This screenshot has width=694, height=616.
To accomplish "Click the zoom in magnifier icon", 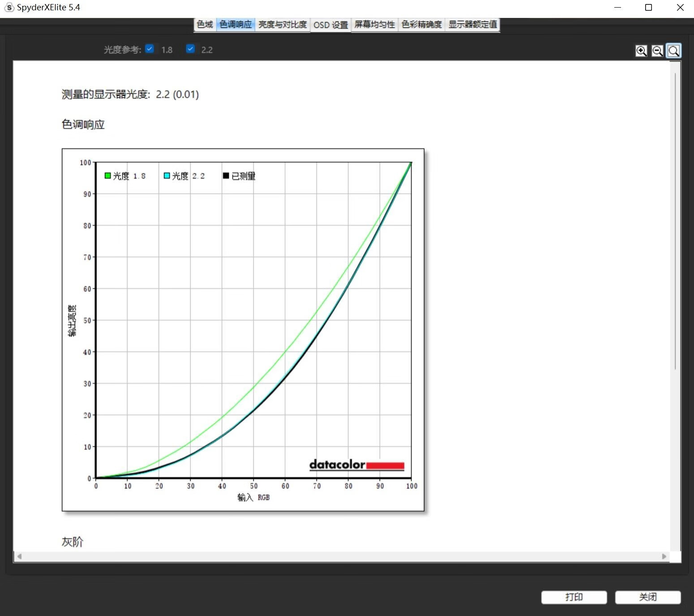I will [x=641, y=51].
